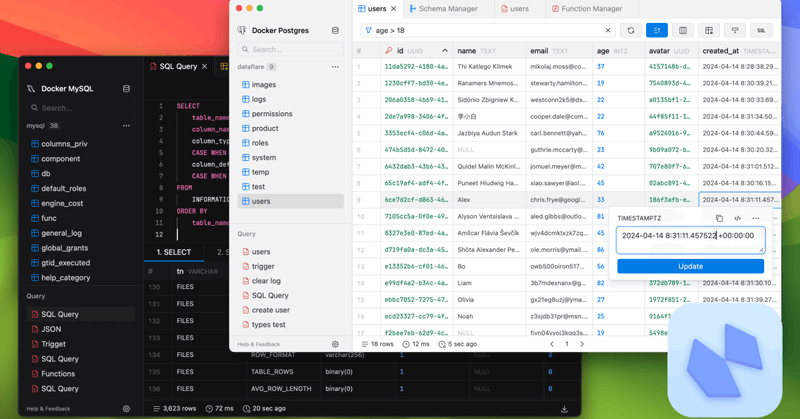
Task: Switch to the users query tab
Action: 515,9
